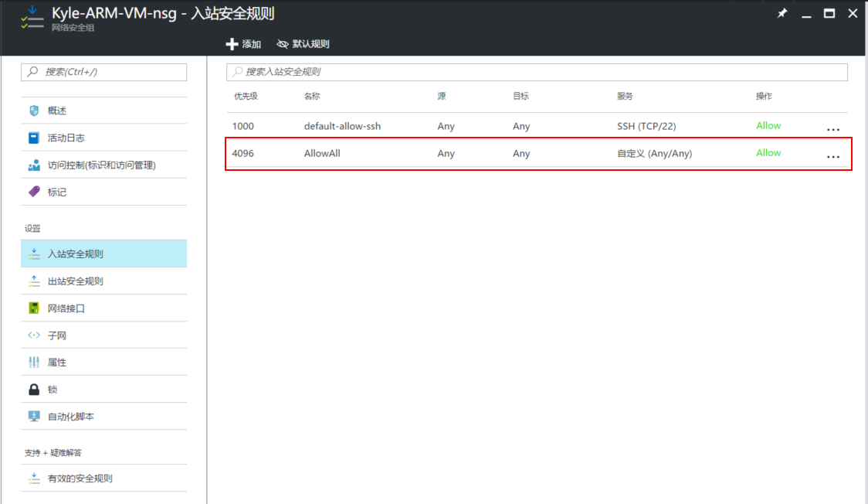Click the 锁 padlock icon

tap(34, 390)
